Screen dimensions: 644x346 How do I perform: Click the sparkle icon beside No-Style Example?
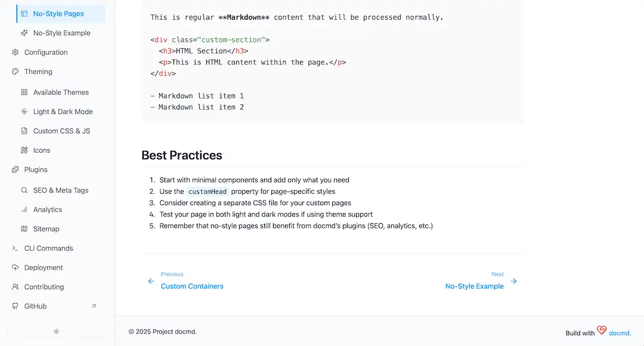tap(24, 33)
